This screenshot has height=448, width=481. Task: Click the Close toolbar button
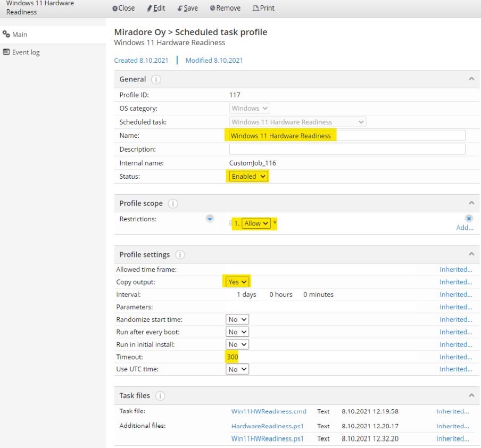pyautogui.click(x=123, y=9)
